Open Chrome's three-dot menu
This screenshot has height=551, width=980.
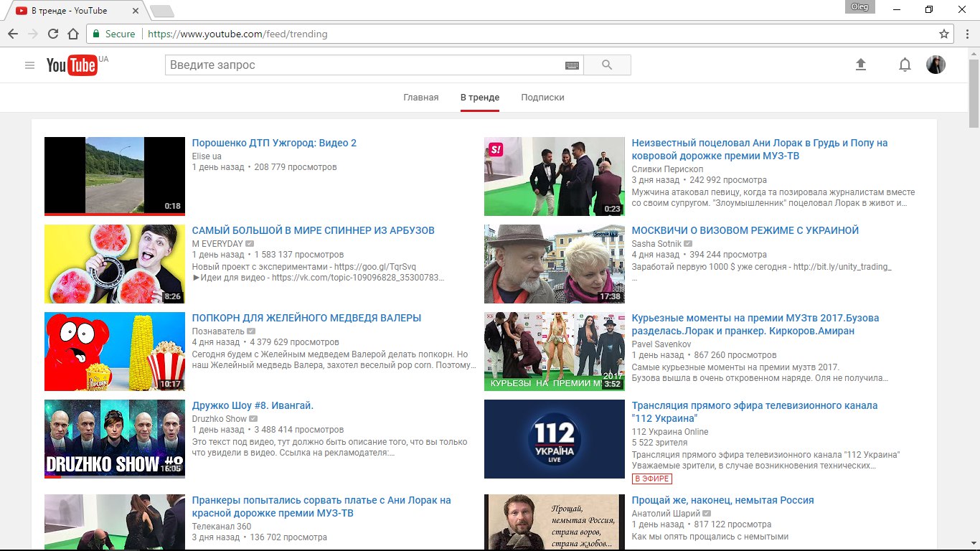966,34
